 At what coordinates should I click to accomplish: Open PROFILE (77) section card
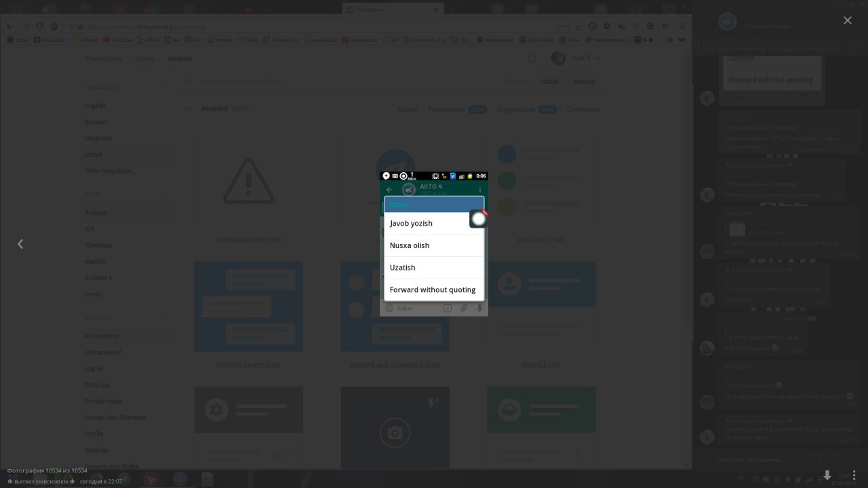click(x=541, y=316)
